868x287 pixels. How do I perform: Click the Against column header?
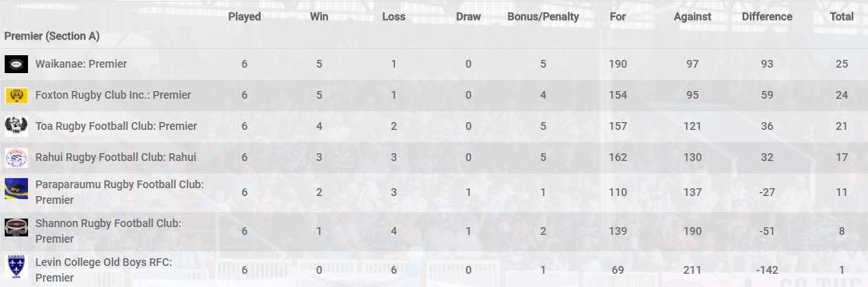(x=692, y=16)
